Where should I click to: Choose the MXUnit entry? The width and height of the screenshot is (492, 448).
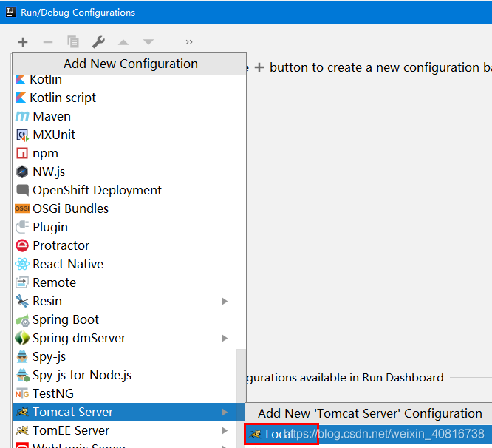[x=129, y=135]
